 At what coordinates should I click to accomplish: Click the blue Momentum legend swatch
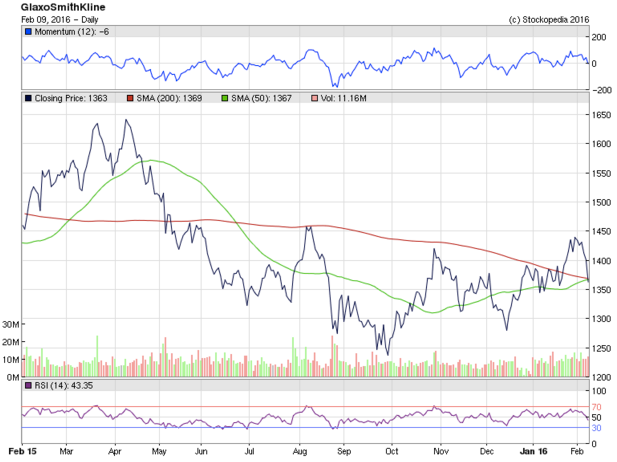(28, 32)
